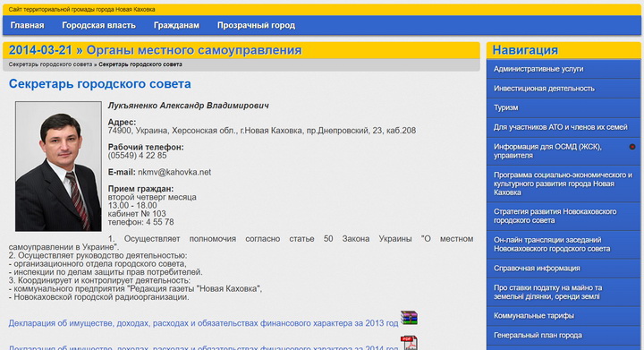This screenshot has height=350, width=644.
Task: Click the text телефон: 4 55 78
Action: pos(141,222)
